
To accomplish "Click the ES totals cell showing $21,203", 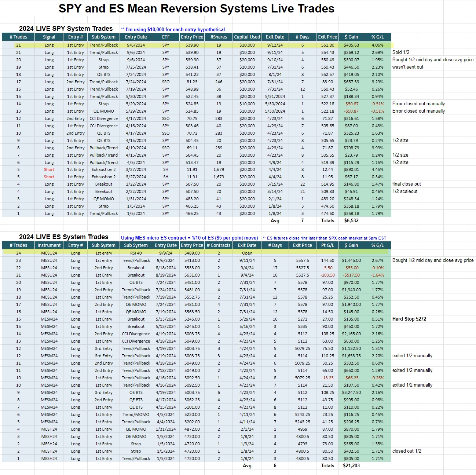I will (351, 465).
